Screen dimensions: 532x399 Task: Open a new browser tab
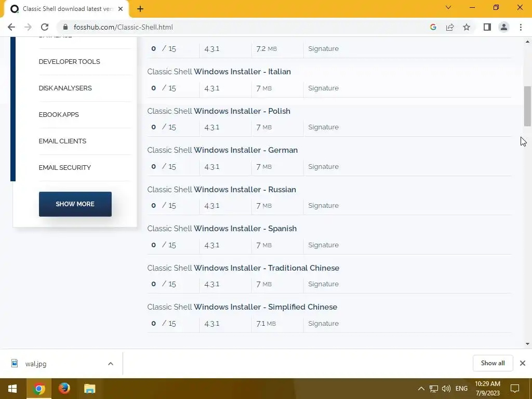click(140, 9)
